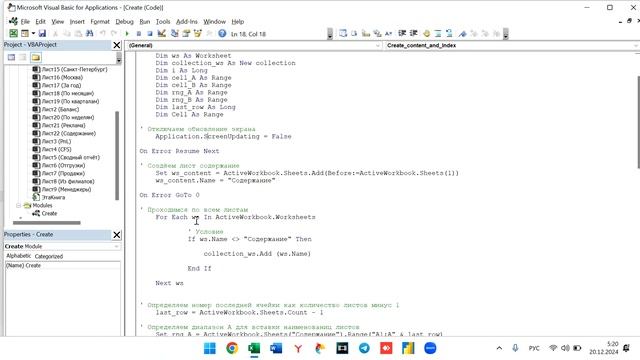Select Лист22 (Содержание) in project tree
The width and height of the screenshot is (640, 360).
(69, 133)
